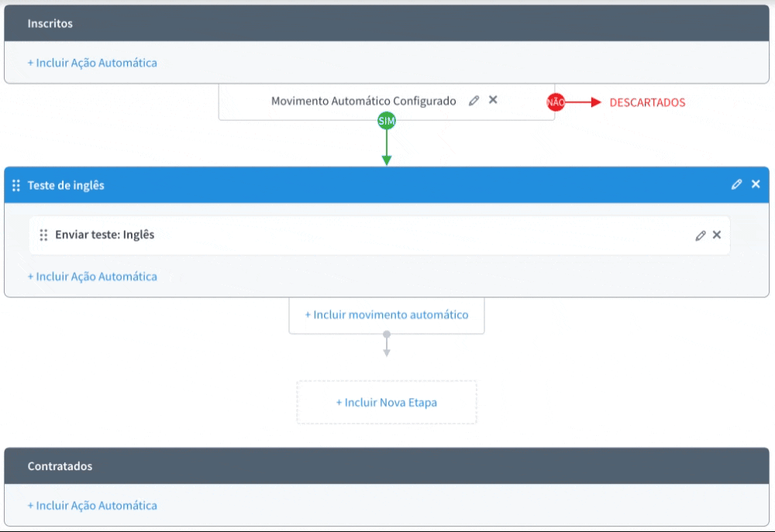
Task: Grab the Enviar teste: Inglês drag handle
Action: tap(43, 235)
